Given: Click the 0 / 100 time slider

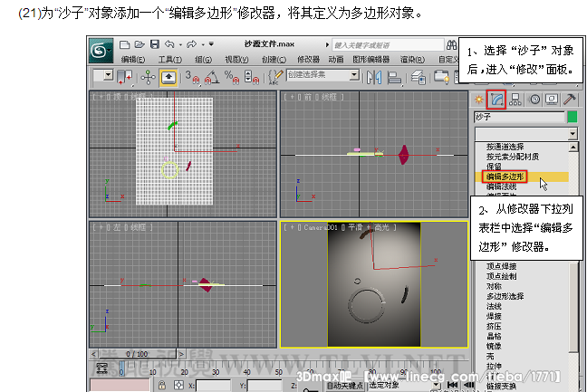Looking at the screenshot, I should 137,354.
